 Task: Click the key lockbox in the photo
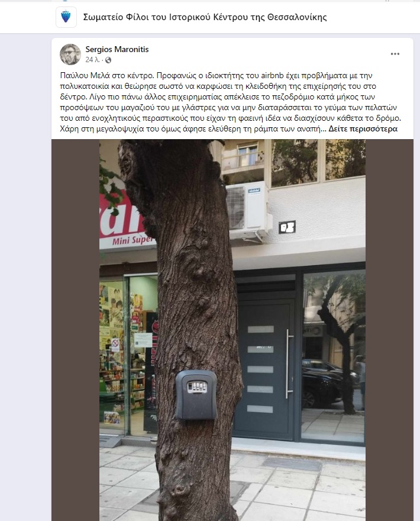click(196, 395)
